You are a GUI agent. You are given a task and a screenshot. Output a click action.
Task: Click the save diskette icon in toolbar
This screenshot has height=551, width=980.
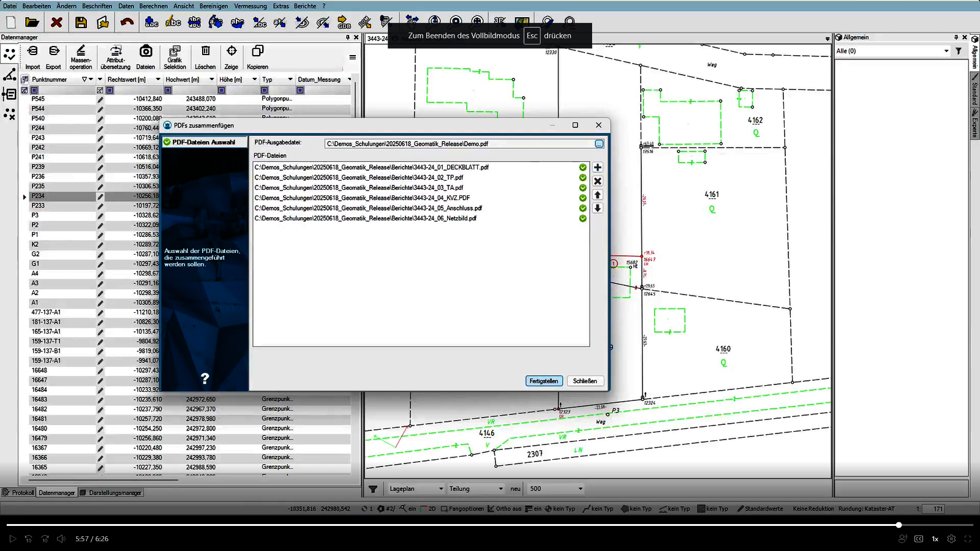[x=81, y=23]
